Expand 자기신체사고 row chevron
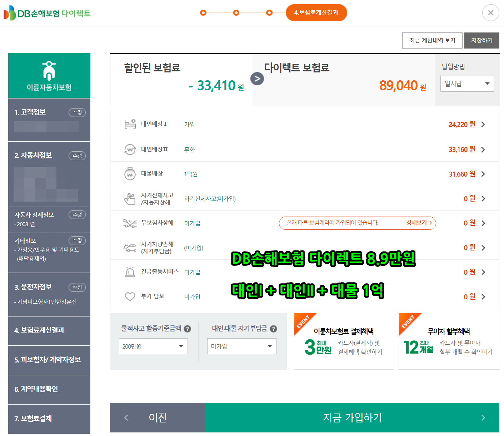This screenshot has height=436, width=504. 483,199
